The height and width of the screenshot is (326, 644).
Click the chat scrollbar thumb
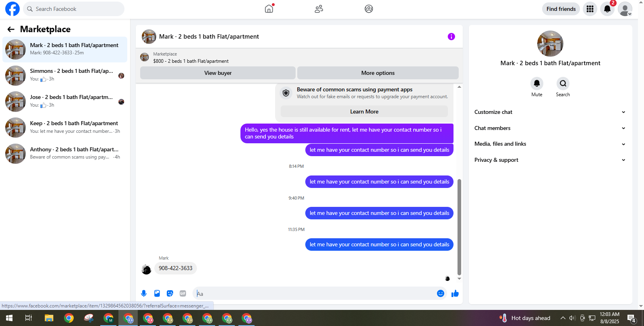click(459, 227)
